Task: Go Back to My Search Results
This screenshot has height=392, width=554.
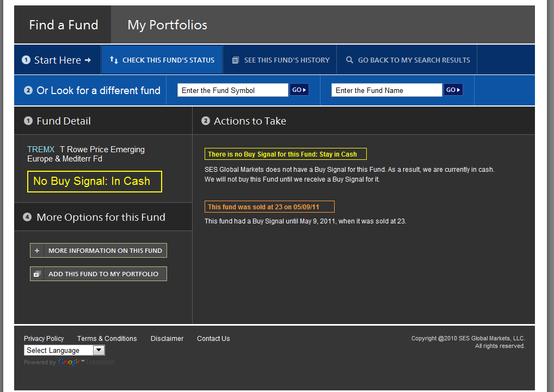Action: pos(414,60)
